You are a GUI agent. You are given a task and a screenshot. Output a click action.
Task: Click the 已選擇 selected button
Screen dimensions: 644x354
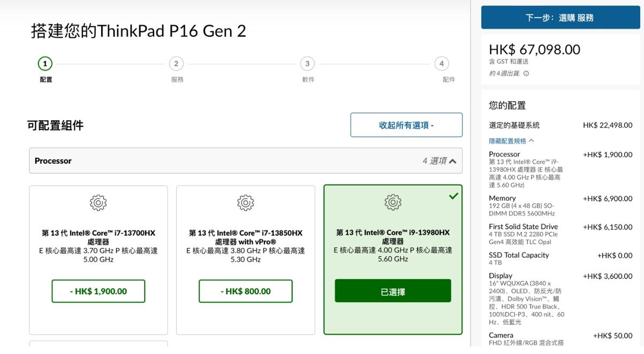click(393, 291)
